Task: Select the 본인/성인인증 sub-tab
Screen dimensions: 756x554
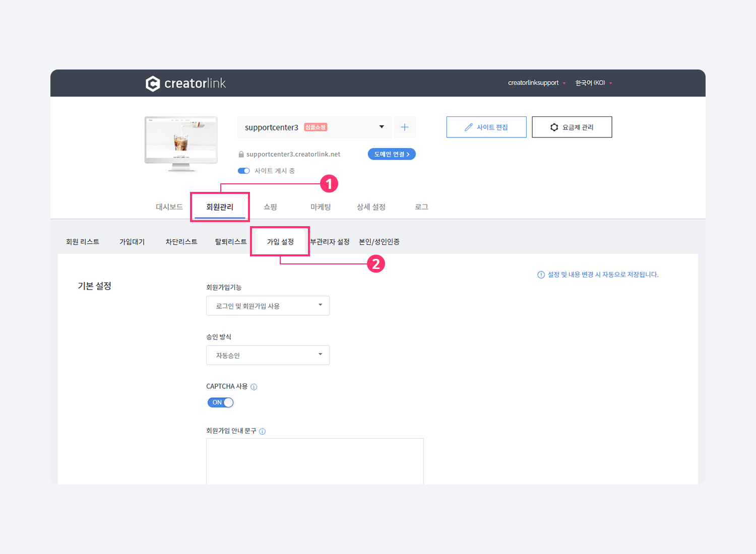Action: [x=379, y=242]
